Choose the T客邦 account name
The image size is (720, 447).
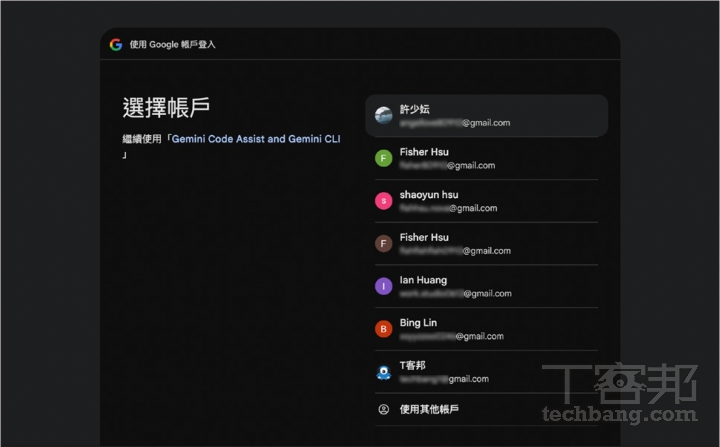[x=412, y=366]
